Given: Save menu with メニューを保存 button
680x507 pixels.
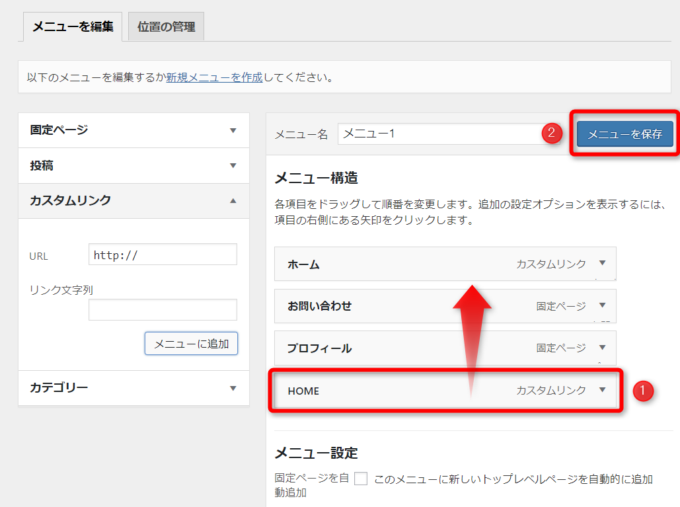Looking at the screenshot, I should [624, 133].
